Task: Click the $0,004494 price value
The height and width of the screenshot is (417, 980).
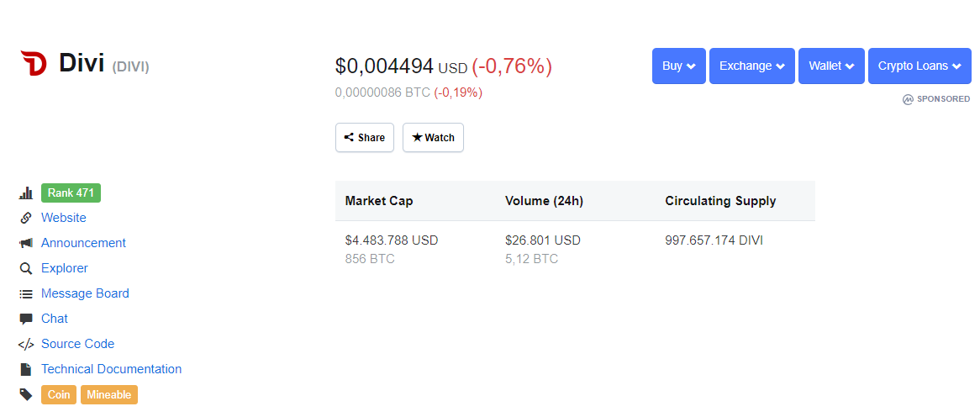Action: (x=384, y=66)
